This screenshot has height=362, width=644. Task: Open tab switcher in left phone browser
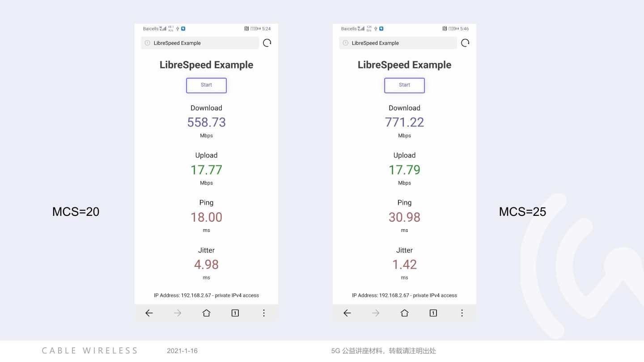pyautogui.click(x=235, y=313)
